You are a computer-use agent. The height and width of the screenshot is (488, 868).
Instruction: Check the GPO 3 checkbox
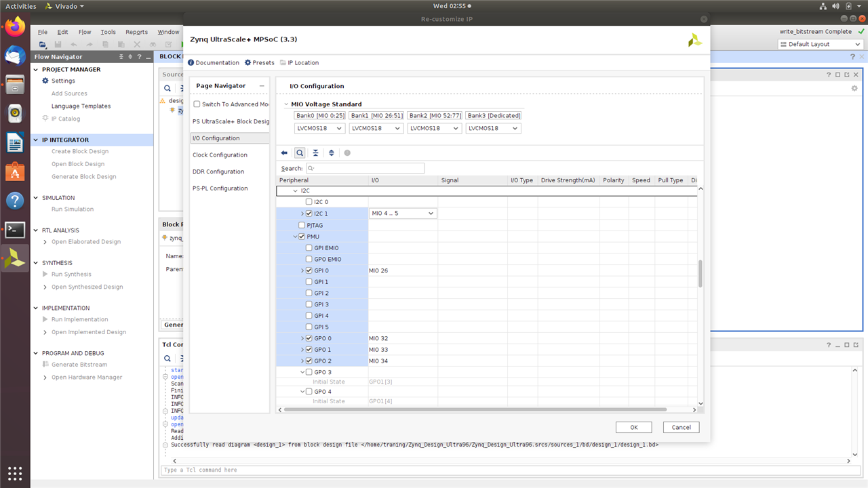pos(309,372)
